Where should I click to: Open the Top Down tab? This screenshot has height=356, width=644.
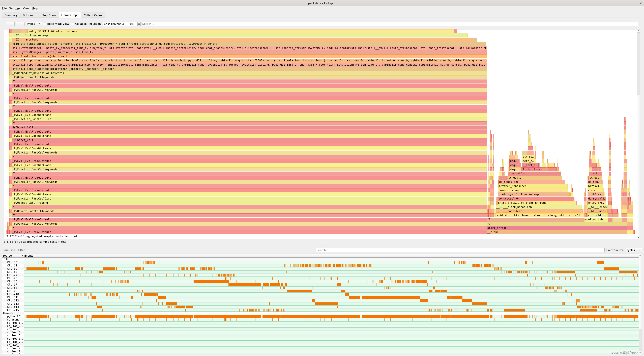point(49,15)
